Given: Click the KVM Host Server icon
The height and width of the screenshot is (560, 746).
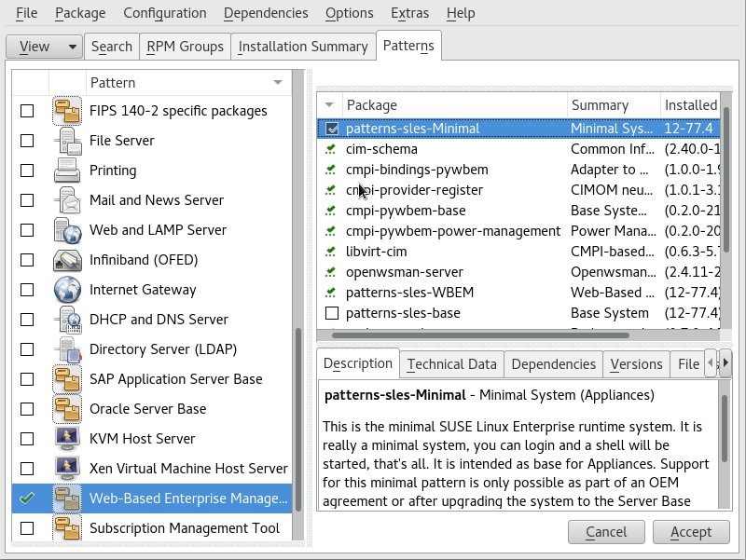Looking at the screenshot, I should (67, 439).
